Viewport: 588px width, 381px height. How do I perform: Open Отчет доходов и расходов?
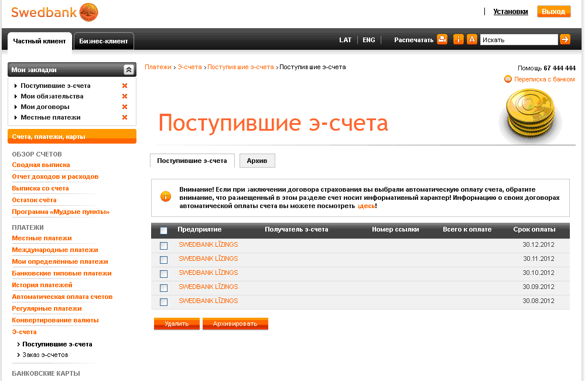(55, 176)
